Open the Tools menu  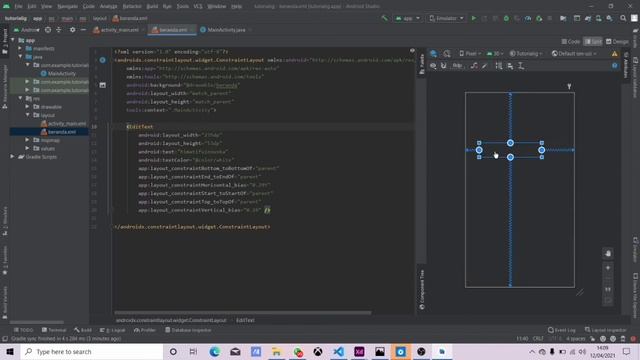[182, 6]
